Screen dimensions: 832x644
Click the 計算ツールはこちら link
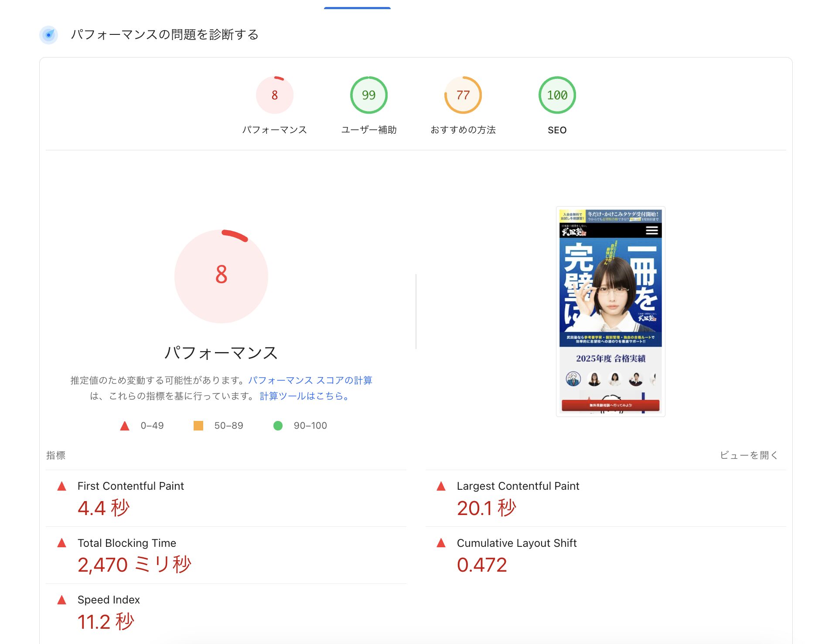[x=303, y=396]
